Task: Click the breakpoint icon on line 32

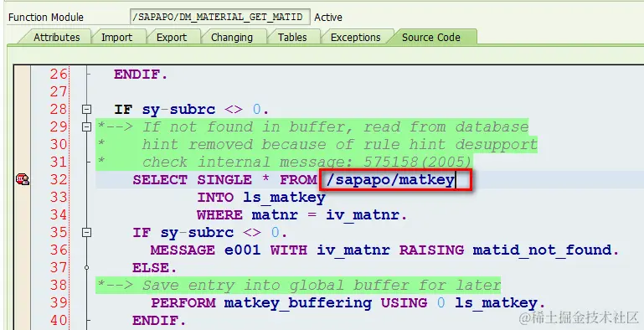Action: (22, 179)
